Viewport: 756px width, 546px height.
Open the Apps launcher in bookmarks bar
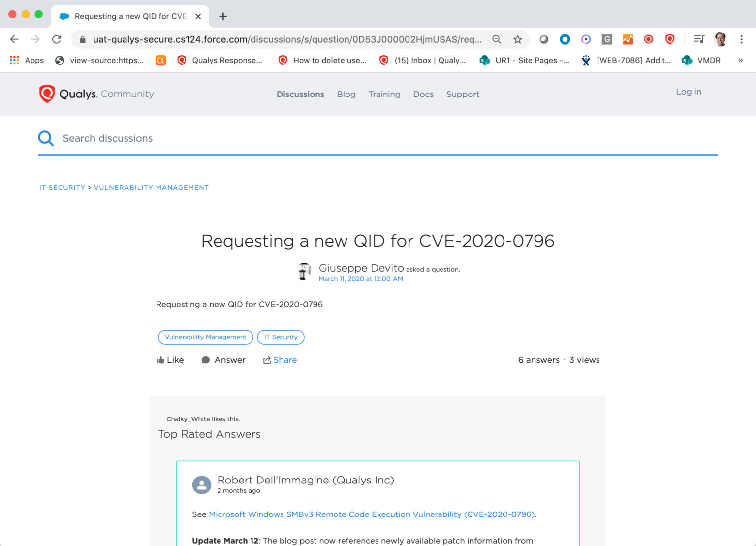(x=14, y=60)
